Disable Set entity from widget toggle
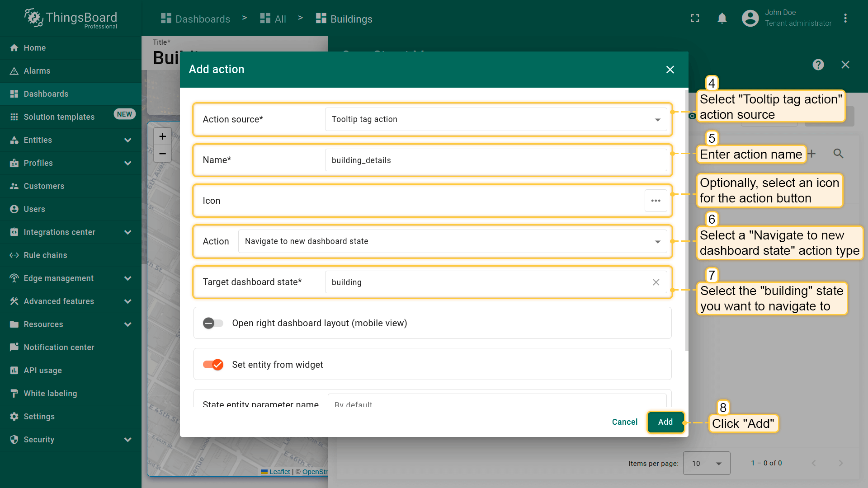Viewport: 868px width, 488px height. click(213, 365)
